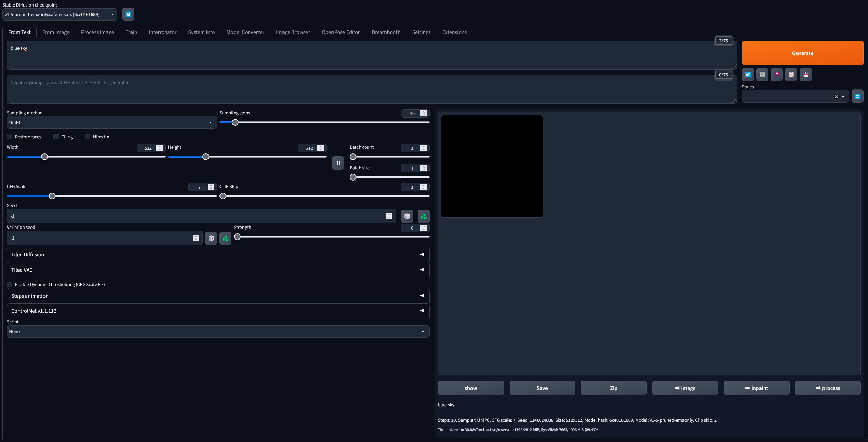The image size is (868, 442).
Task: Save style using the floppy disk icon
Action: 805,75
